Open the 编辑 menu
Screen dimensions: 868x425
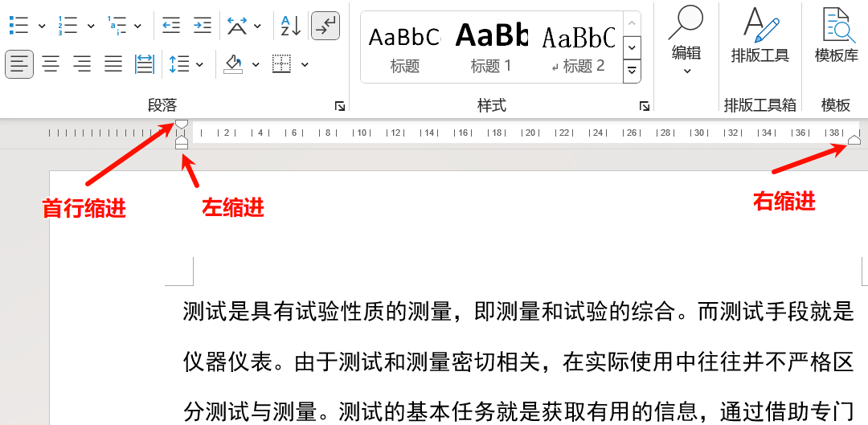pos(686,40)
